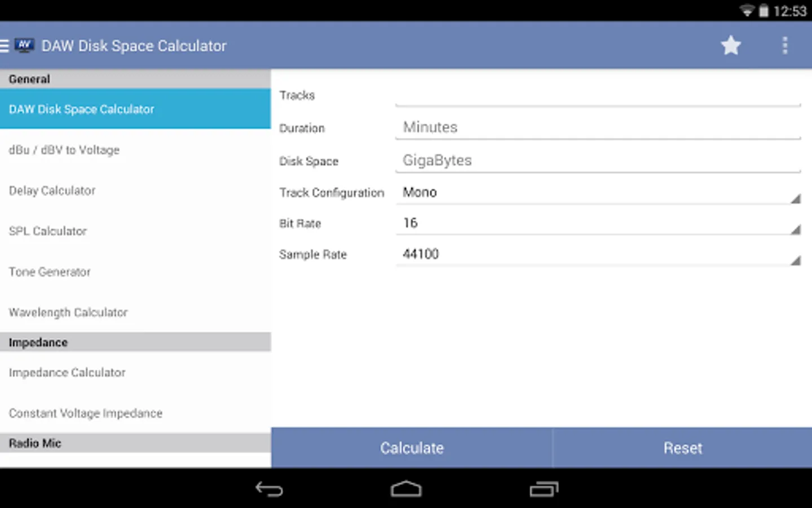Image resolution: width=812 pixels, height=508 pixels.
Task: Open the Impedance Calculator
Action: 135,373
